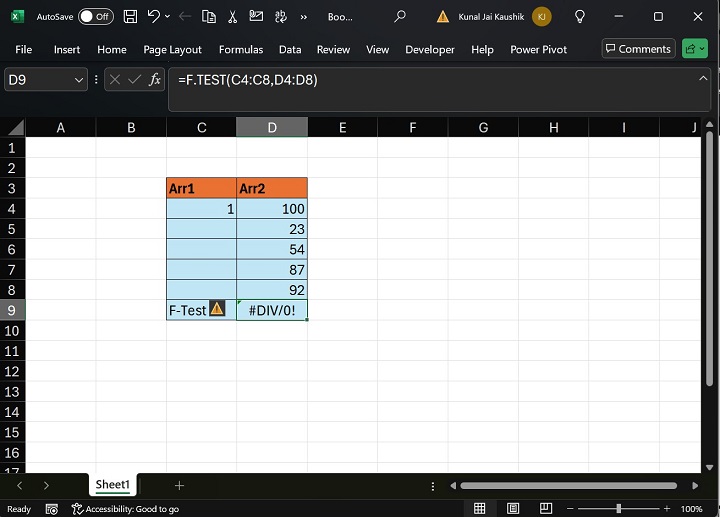Select column C header
The height and width of the screenshot is (517, 720).
pos(202,127)
